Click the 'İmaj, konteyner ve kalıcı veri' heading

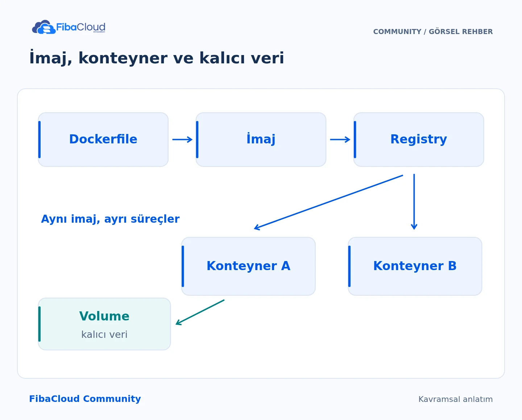157,58
